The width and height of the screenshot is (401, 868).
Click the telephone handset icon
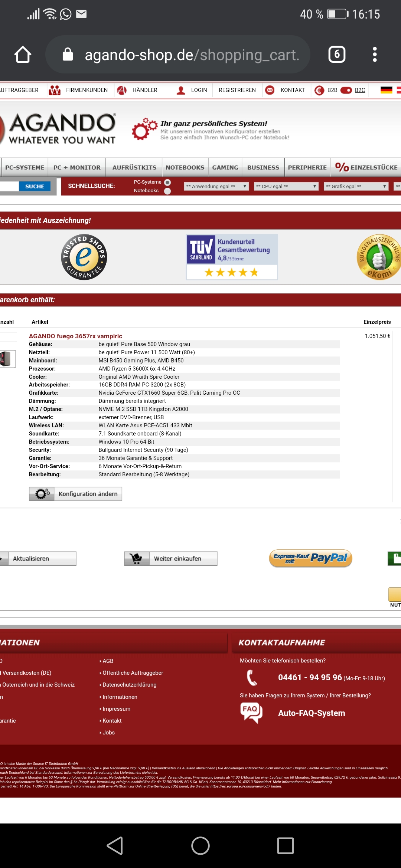(x=252, y=678)
